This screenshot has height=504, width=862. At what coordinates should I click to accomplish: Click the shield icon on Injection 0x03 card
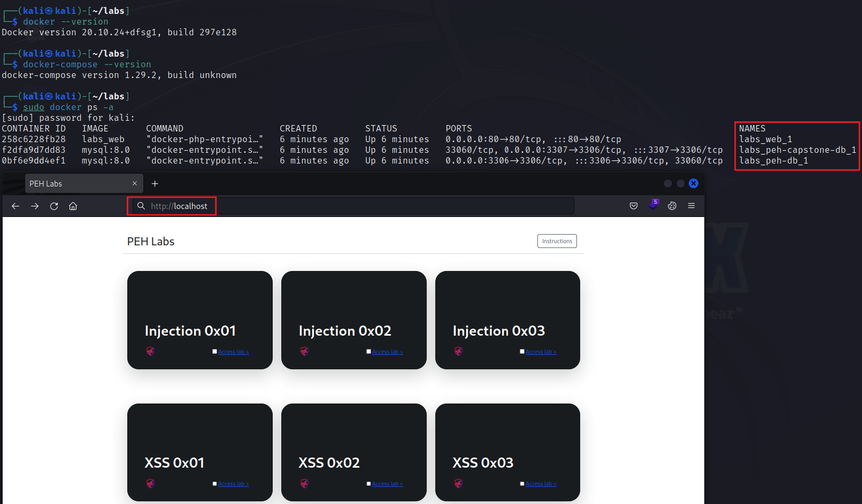pyautogui.click(x=458, y=351)
